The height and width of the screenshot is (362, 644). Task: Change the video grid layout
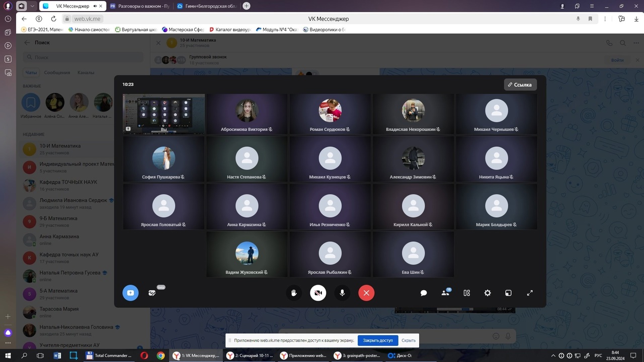466,293
